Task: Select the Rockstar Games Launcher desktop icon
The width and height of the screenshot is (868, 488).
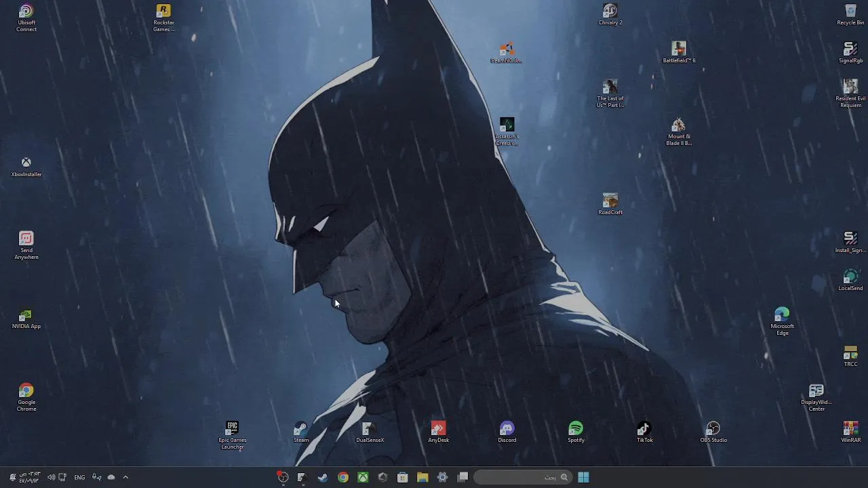Action: 163,18
